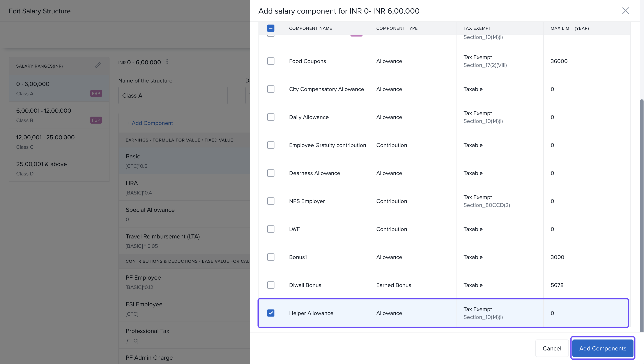Screen dimensions: 644x364
Task: Click the Name of the structure field
Action: (x=173, y=96)
